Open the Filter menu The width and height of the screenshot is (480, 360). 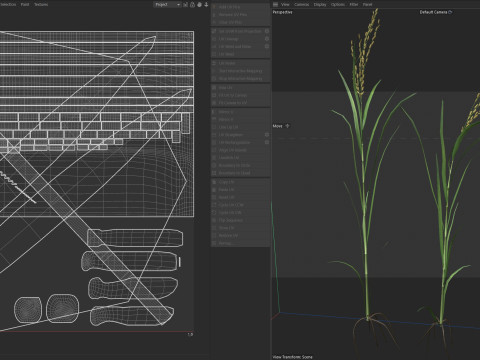pos(354,4)
